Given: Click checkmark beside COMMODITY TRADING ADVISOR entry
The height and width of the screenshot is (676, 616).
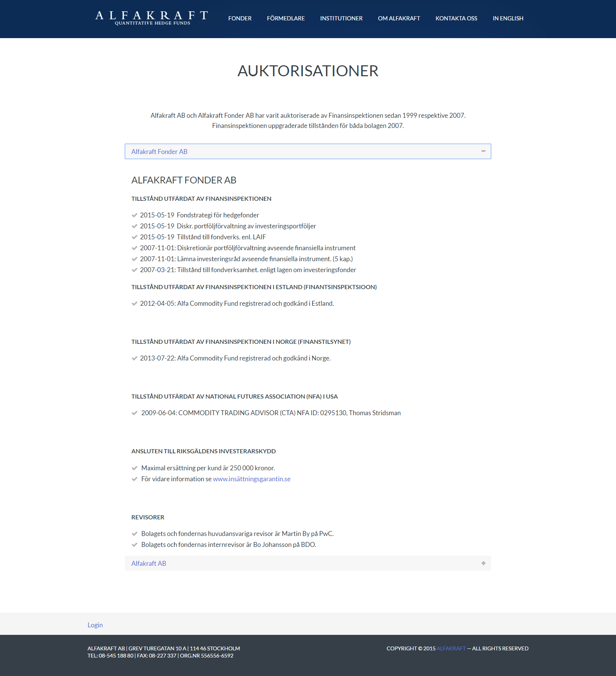Looking at the screenshot, I should click(134, 413).
